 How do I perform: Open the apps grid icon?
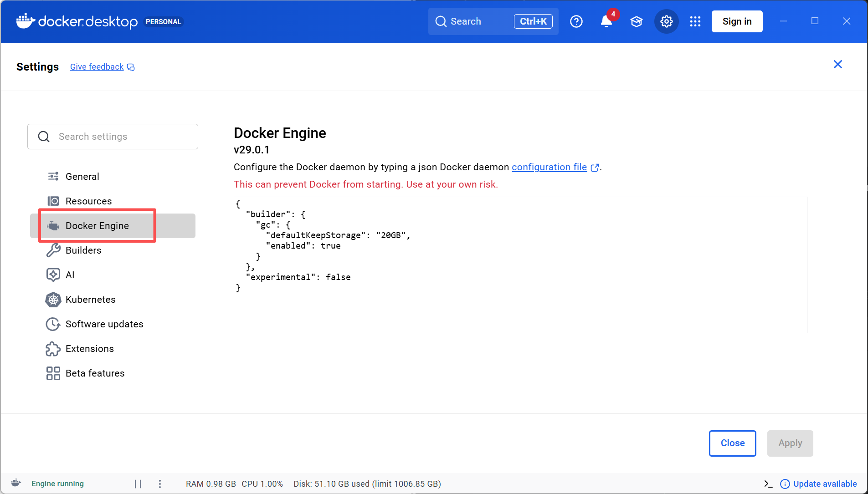[695, 21]
